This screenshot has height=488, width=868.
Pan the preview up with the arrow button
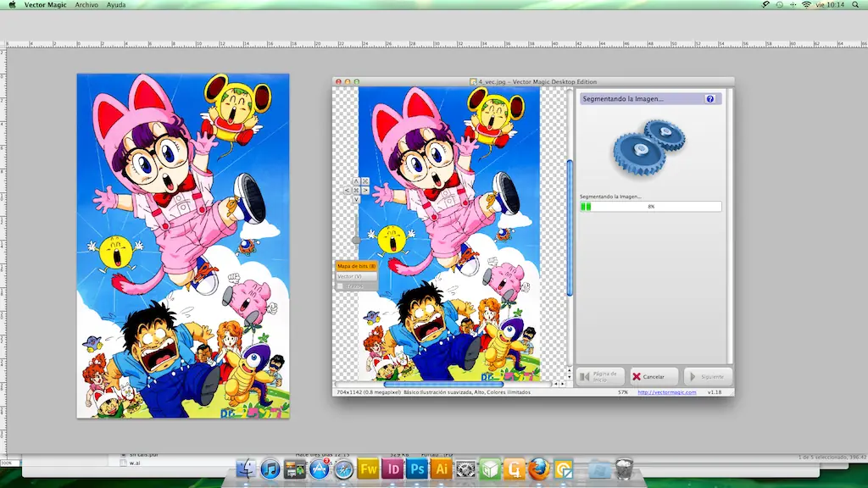[x=356, y=181]
